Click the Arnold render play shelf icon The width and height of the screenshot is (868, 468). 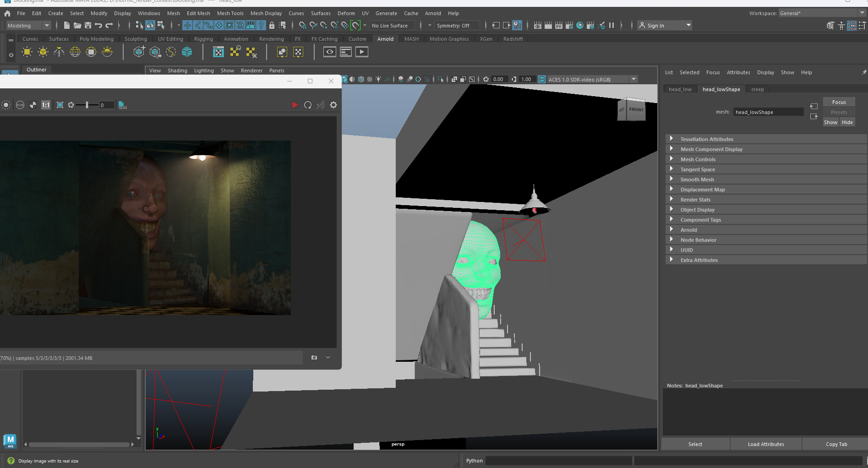click(362, 52)
